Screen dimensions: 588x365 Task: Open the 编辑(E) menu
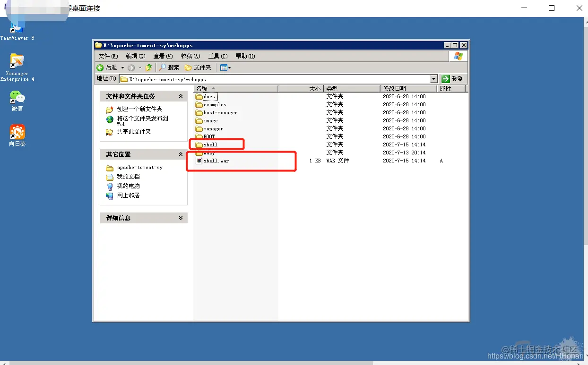[x=136, y=56]
